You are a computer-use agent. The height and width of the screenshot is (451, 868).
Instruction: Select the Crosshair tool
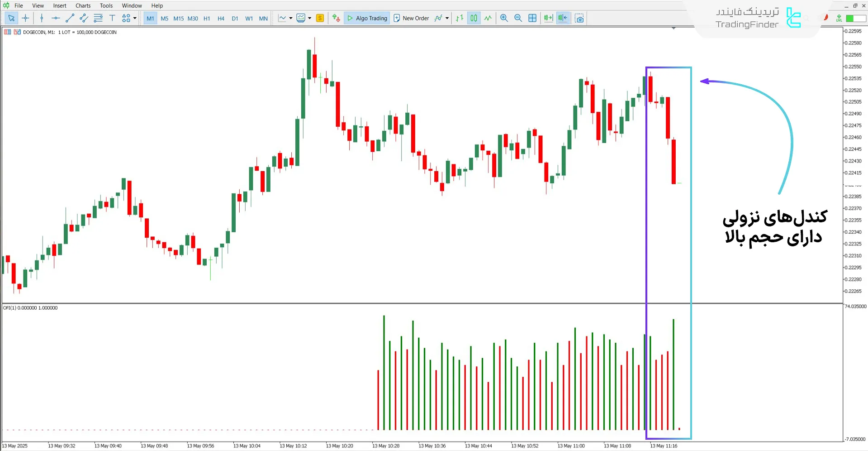point(25,18)
